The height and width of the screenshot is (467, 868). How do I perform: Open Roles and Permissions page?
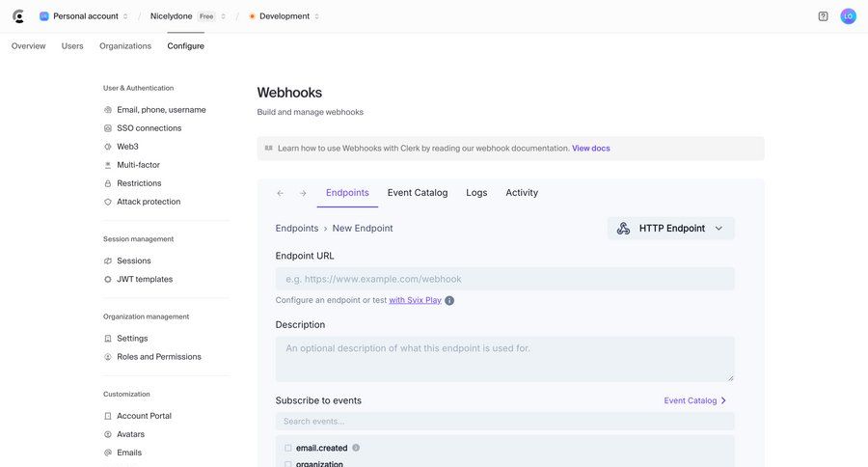[x=159, y=357]
